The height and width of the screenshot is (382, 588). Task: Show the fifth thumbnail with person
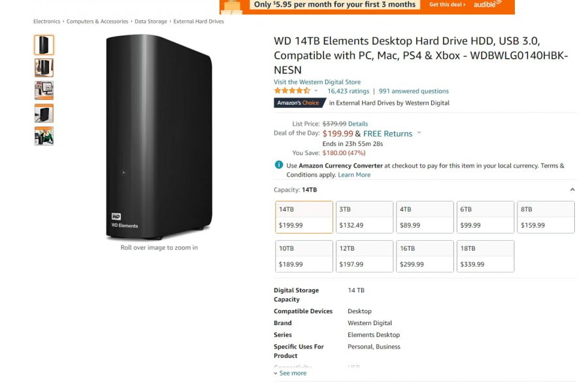click(44, 136)
